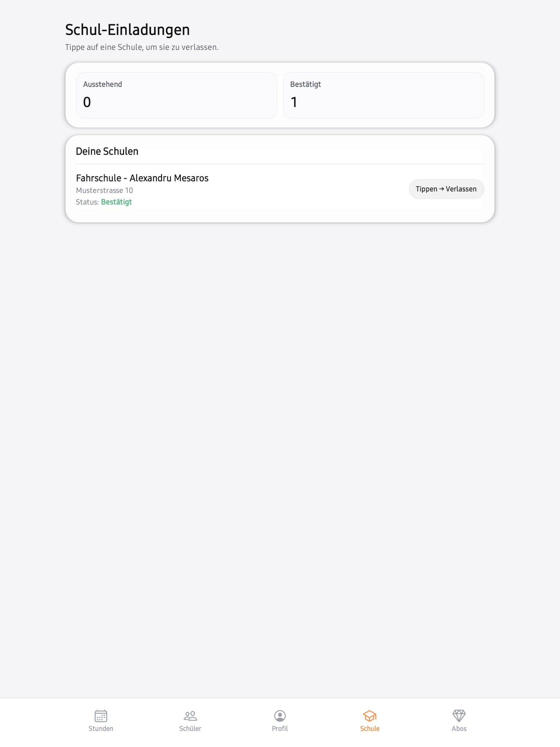The width and height of the screenshot is (560, 747).
Task: Switch to the Schüler tab label
Action: tap(190, 729)
